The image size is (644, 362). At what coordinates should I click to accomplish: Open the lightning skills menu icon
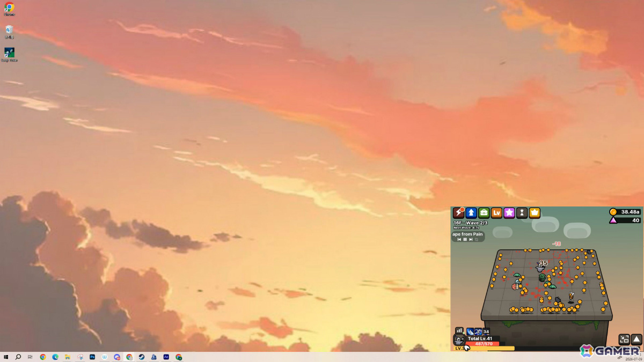[458, 213]
